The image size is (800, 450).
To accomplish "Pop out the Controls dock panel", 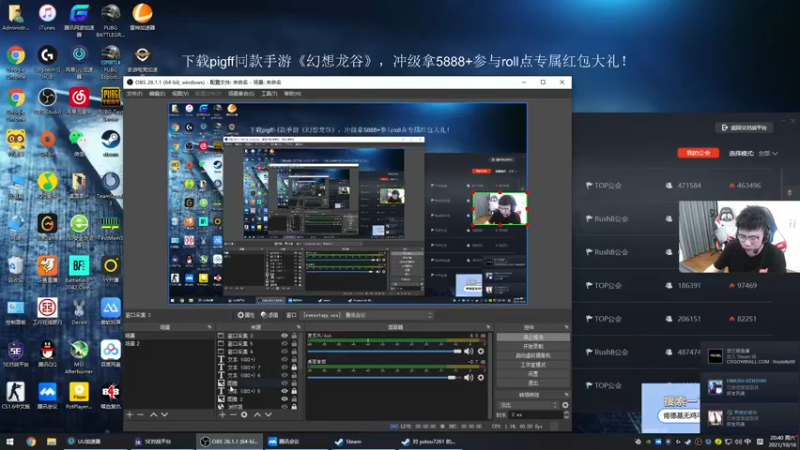I will (x=566, y=327).
